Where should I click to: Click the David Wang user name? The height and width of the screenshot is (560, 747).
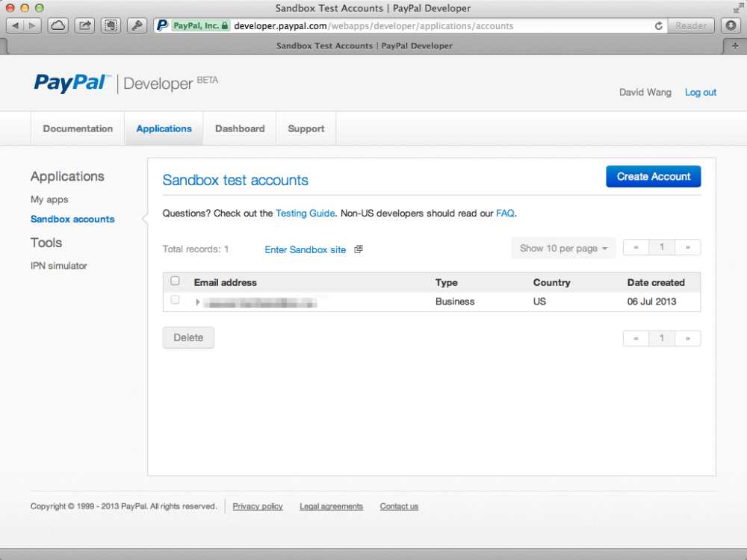pos(645,93)
